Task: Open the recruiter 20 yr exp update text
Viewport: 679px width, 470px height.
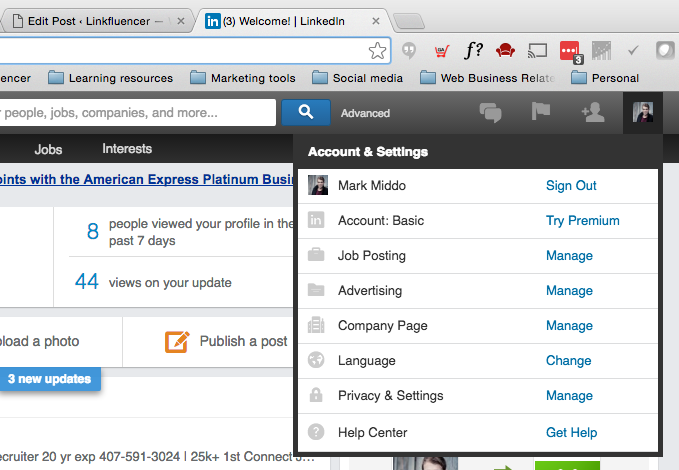Action: point(157,457)
